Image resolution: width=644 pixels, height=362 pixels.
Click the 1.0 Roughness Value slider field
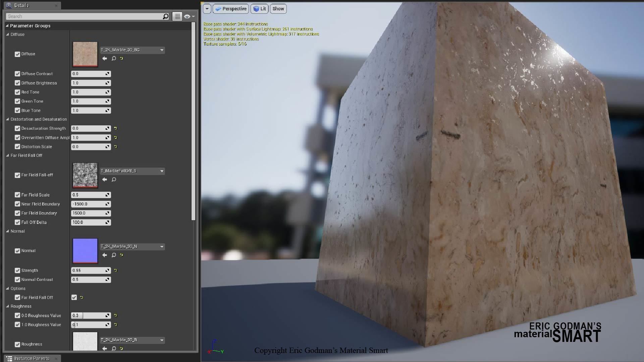[91, 324]
